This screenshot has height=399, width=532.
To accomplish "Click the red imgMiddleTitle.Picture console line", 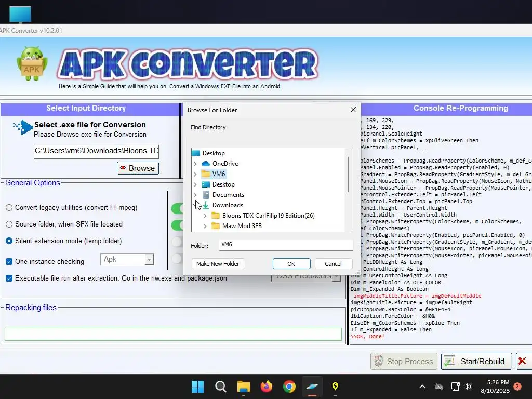I will (417, 296).
